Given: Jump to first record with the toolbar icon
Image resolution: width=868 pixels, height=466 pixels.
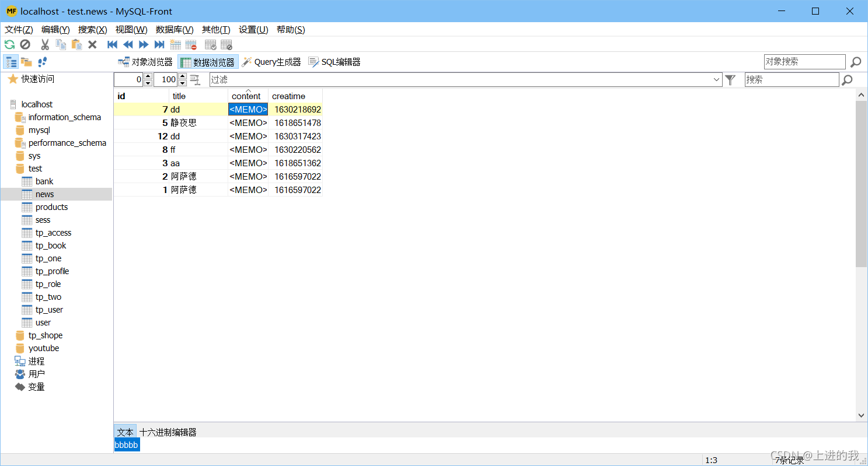Looking at the screenshot, I should click(112, 44).
